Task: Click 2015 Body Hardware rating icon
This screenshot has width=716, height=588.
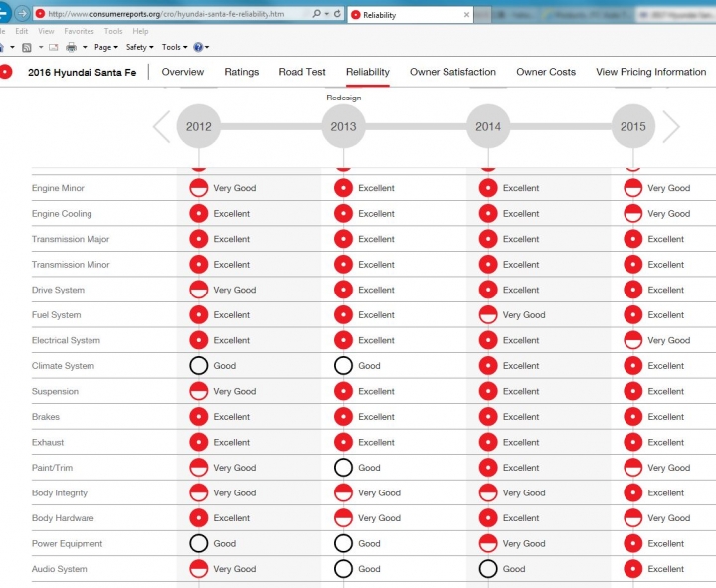Action: tap(633, 518)
